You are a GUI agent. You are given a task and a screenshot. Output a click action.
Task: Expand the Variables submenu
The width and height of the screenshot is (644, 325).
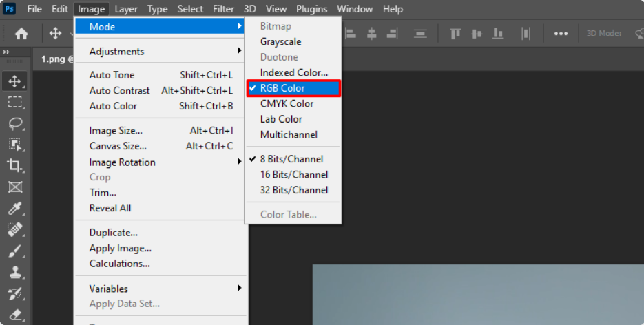(x=160, y=289)
